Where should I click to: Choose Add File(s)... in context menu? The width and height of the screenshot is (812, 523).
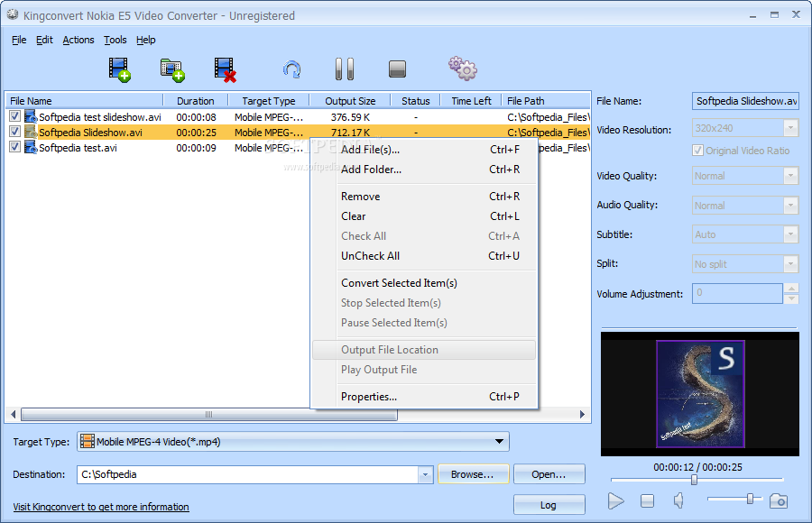tap(425, 150)
